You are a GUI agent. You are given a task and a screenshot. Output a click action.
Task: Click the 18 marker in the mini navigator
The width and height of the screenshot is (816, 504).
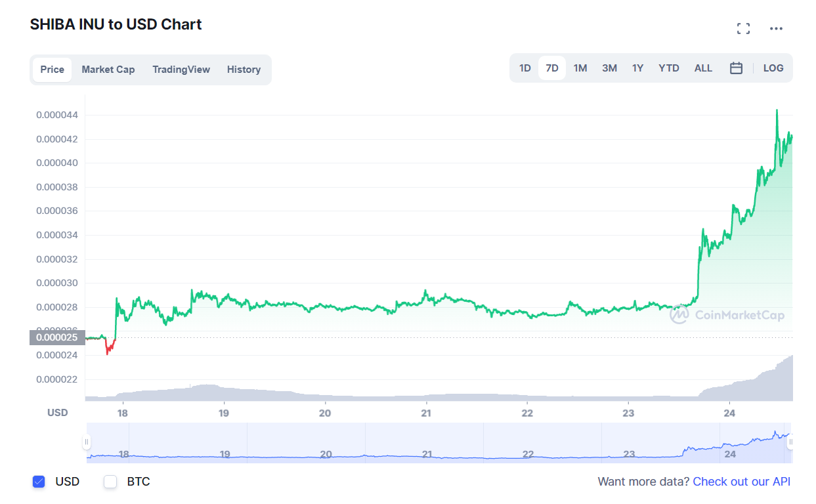[123, 454]
